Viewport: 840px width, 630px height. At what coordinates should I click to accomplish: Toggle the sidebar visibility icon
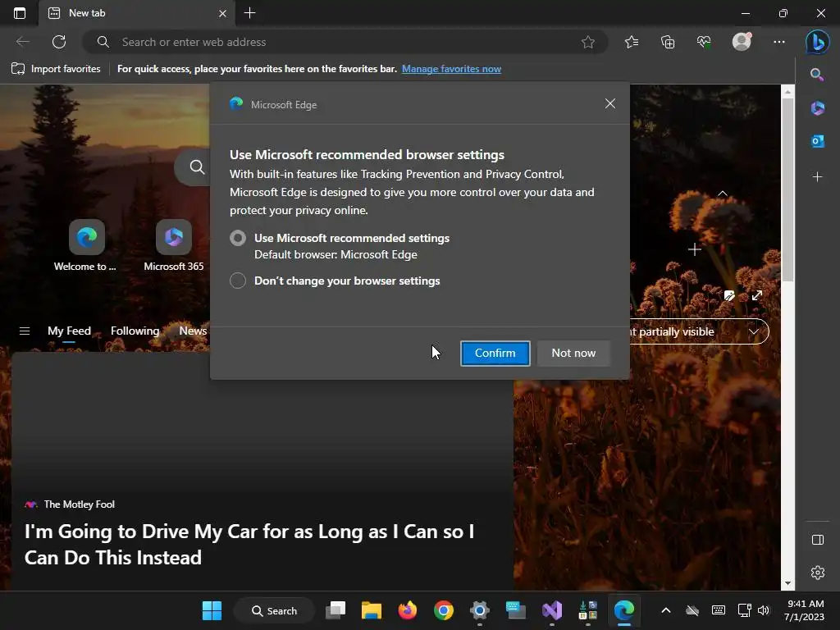coord(818,540)
